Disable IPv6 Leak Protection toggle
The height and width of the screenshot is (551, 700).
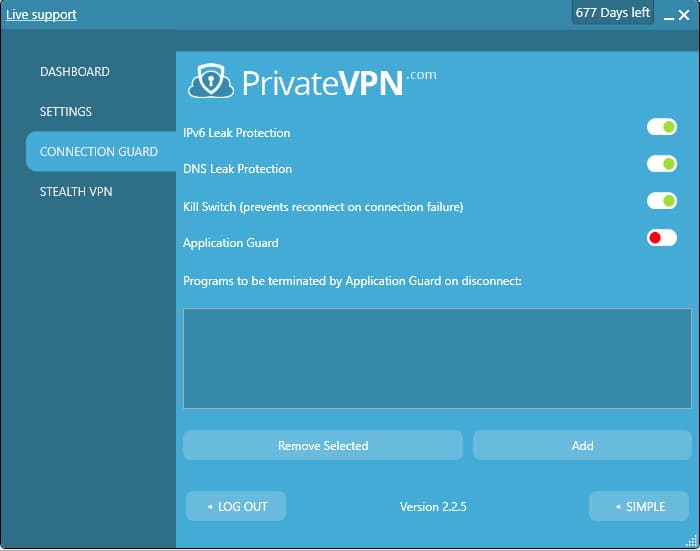pyautogui.click(x=661, y=127)
